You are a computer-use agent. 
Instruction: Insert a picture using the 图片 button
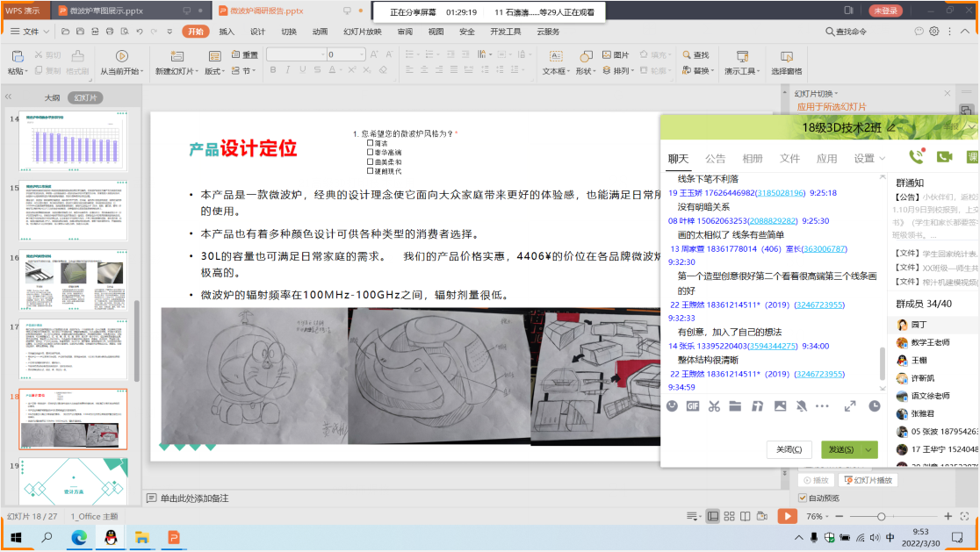pyautogui.click(x=616, y=55)
